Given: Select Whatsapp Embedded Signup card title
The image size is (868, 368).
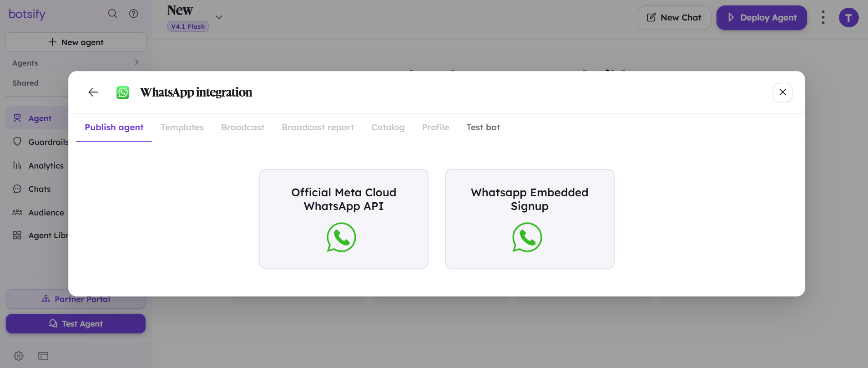Looking at the screenshot, I should coord(530,199).
